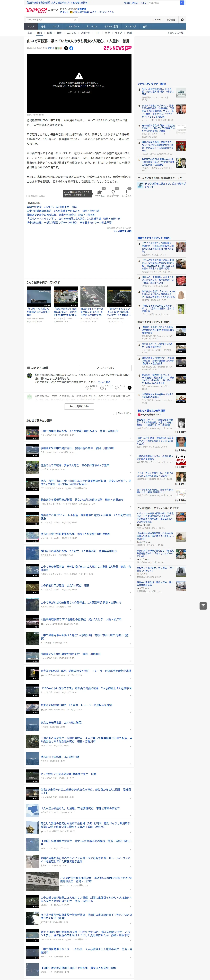Open the エンタメ category
Screen dimensions: 210x980
point(71,33)
